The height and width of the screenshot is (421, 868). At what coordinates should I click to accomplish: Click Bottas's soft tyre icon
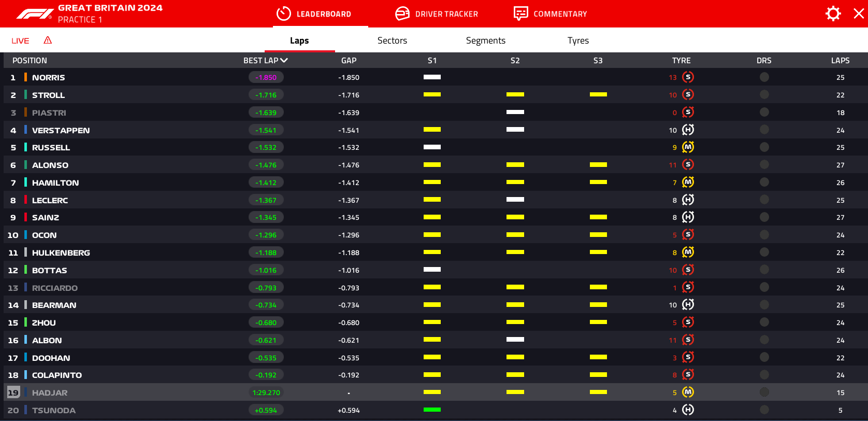(688, 270)
